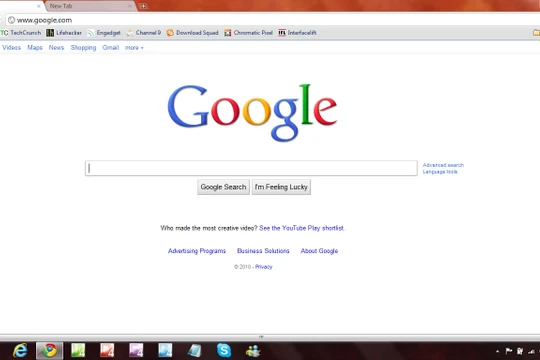
Task: Click the Google logo
Action: [252, 113]
